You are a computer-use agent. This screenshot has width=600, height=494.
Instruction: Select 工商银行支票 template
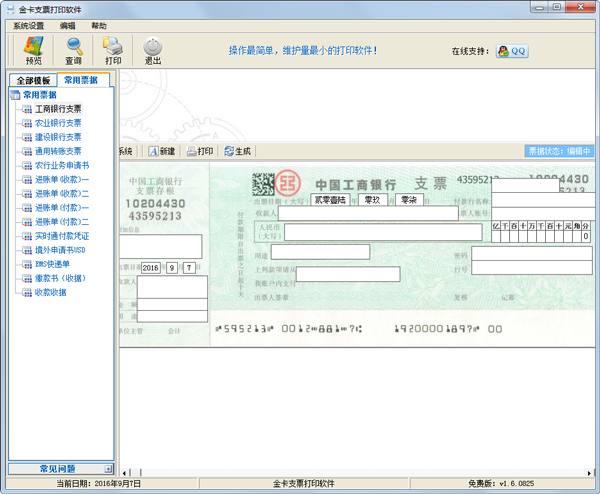coord(58,109)
